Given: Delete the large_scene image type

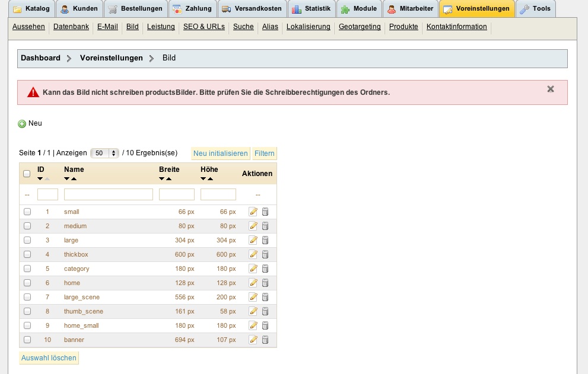Looking at the screenshot, I should (x=265, y=297).
